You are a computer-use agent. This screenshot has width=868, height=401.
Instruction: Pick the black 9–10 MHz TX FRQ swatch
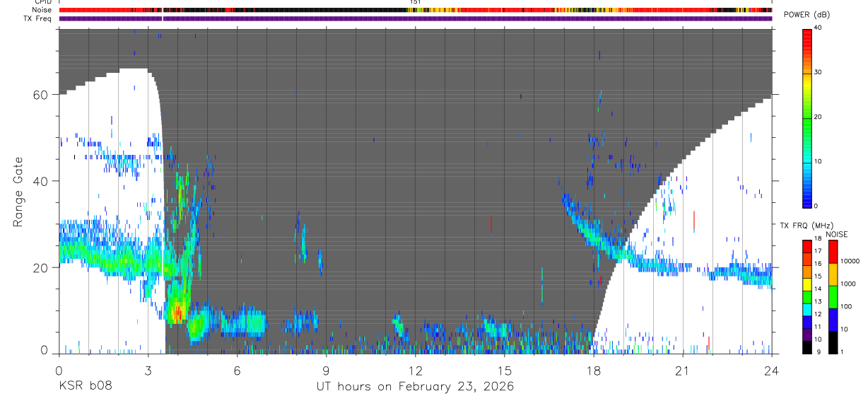[807, 347]
